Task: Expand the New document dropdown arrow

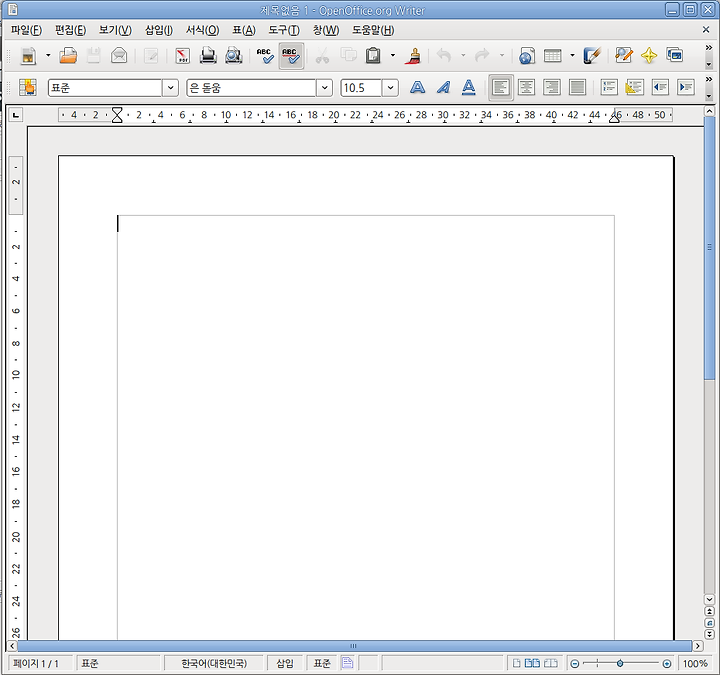Action: (48, 56)
